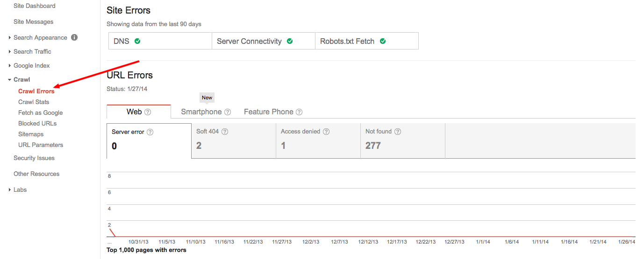Switch to the Feature Phone tab

point(268,112)
